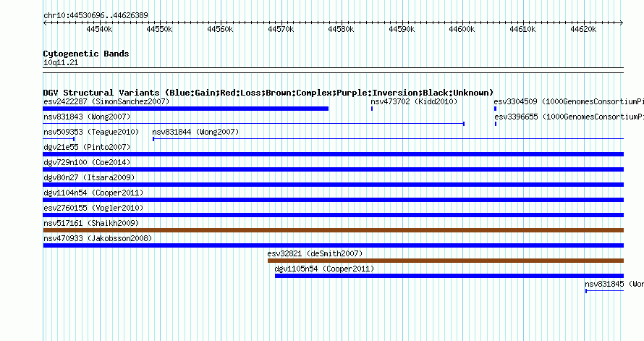Click the 44580k ruler position label
The image size is (644, 341).
(341, 29)
